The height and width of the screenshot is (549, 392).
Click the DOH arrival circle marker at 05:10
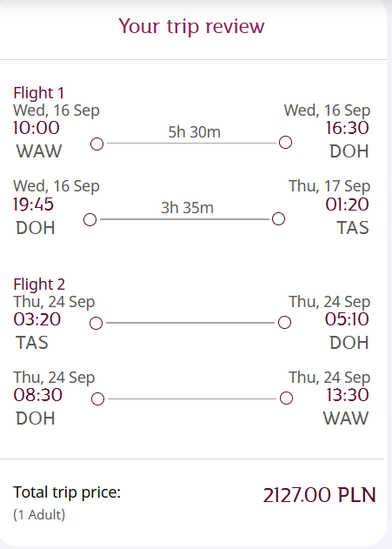pos(284,323)
